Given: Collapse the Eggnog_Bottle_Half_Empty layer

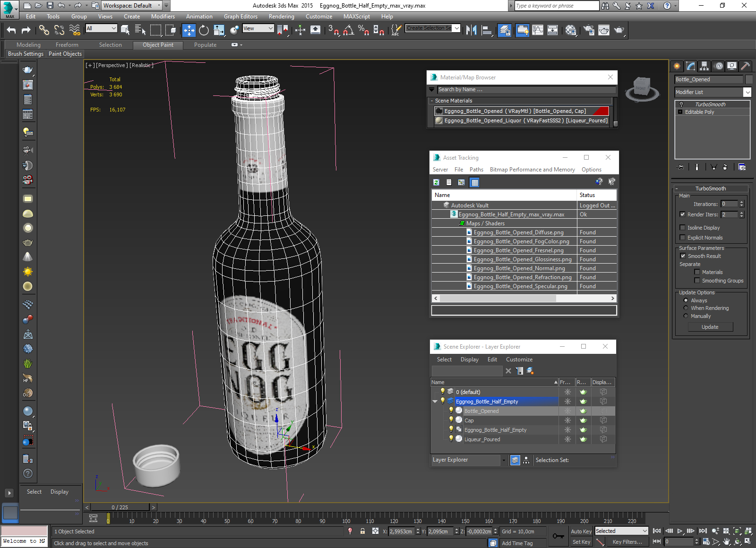Looking at the screenshot, I should [435, 402].
